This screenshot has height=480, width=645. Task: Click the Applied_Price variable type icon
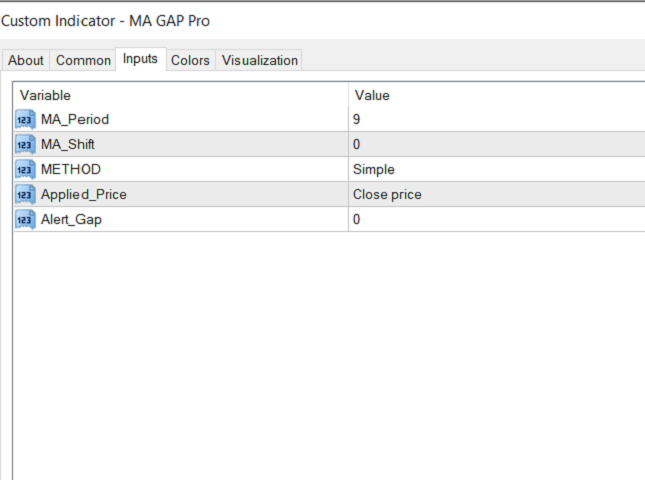tap(25, 195)
